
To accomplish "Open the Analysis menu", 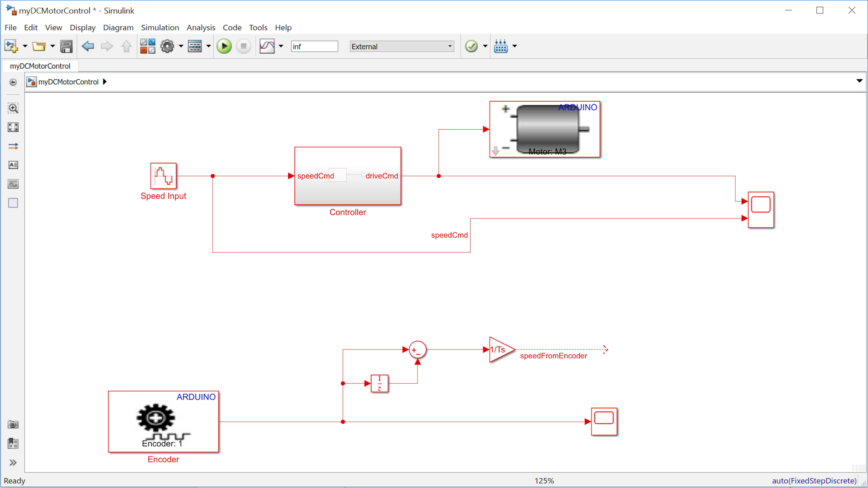I will coord(201,28).
